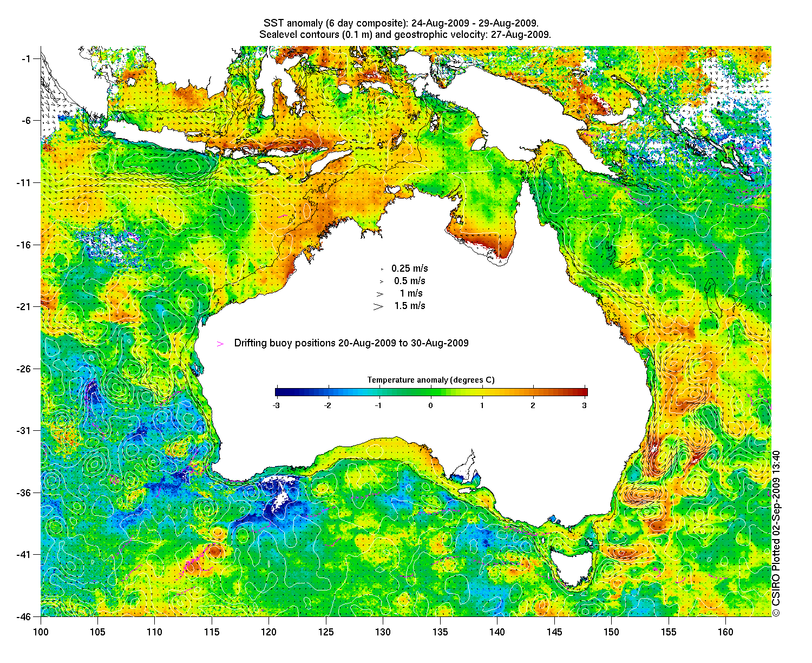The image size is (812, 663).
Task: Click the colorbar tick label '2'
Action: click(x=533, y=405)
